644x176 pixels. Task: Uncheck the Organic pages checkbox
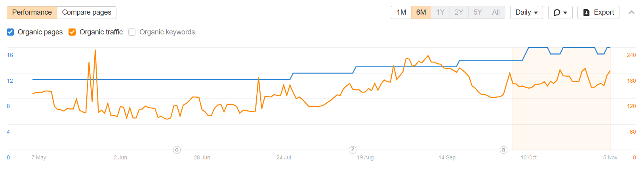pyautogui.click(x=10, y=32)
